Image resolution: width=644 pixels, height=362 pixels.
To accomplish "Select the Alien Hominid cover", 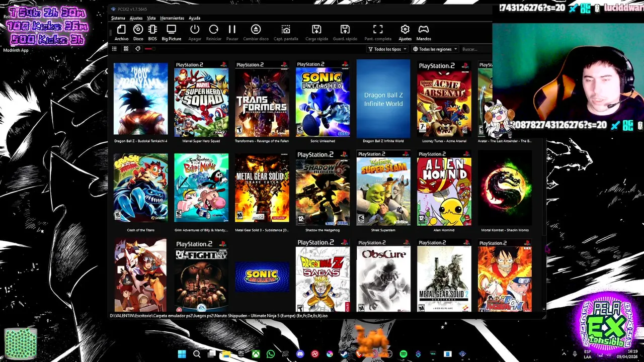I will coord(444,188).
